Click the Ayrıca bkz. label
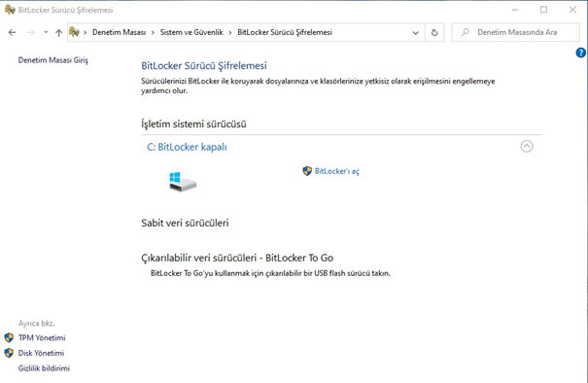Screen dimensions: 588x383 (x=36, y=323)
